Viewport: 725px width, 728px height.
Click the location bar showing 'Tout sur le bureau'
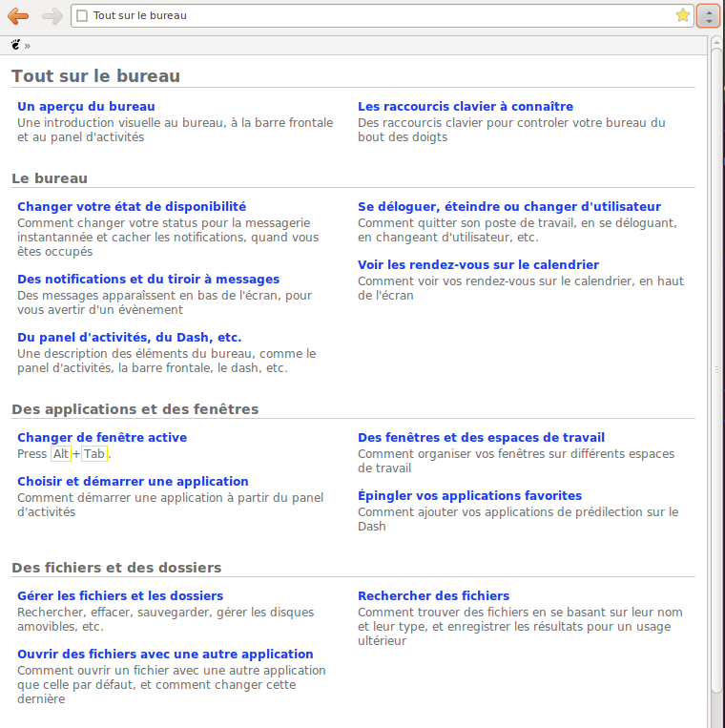382,15
